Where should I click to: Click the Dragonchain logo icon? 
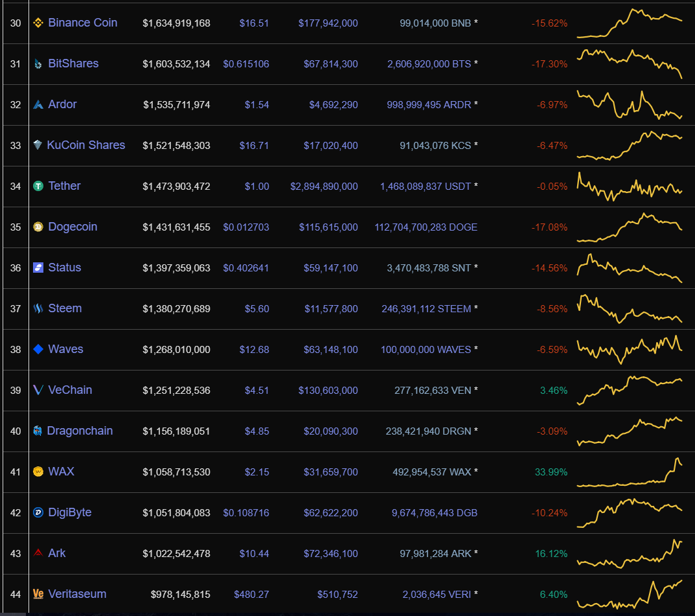click(x=38, y=431)
